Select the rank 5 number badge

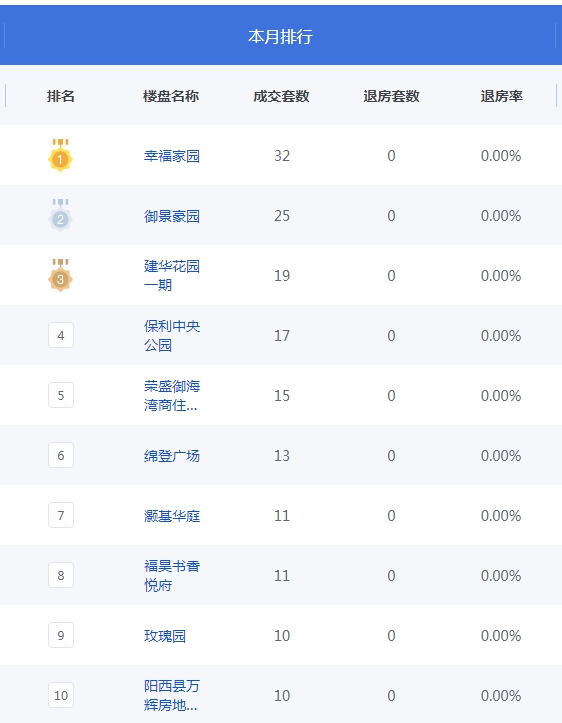61,395
